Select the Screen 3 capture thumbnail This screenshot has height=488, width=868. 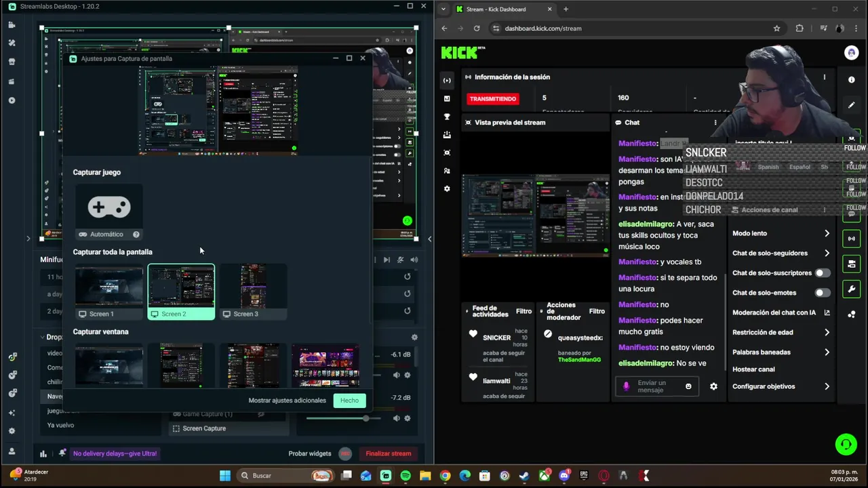click(253, 292)
